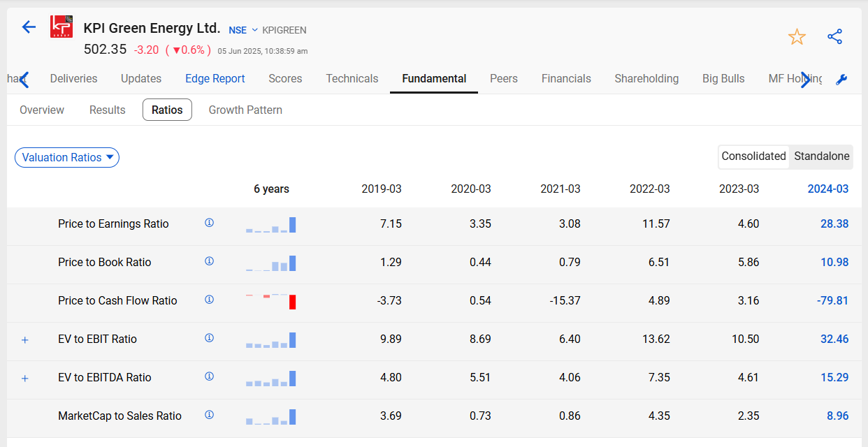Select the Ratios sub-tab

[x=167, y=110]
